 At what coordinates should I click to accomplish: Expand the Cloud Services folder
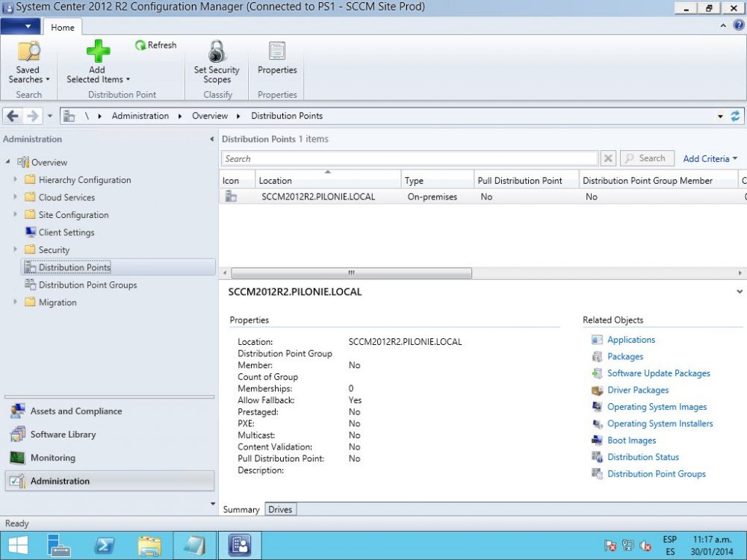tap(15, 196)
